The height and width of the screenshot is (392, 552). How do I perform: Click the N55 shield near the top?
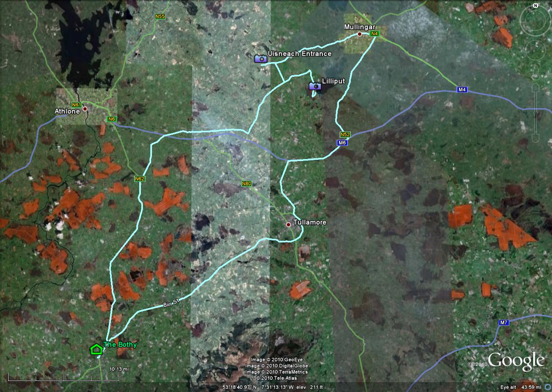[x=160, y=16]
